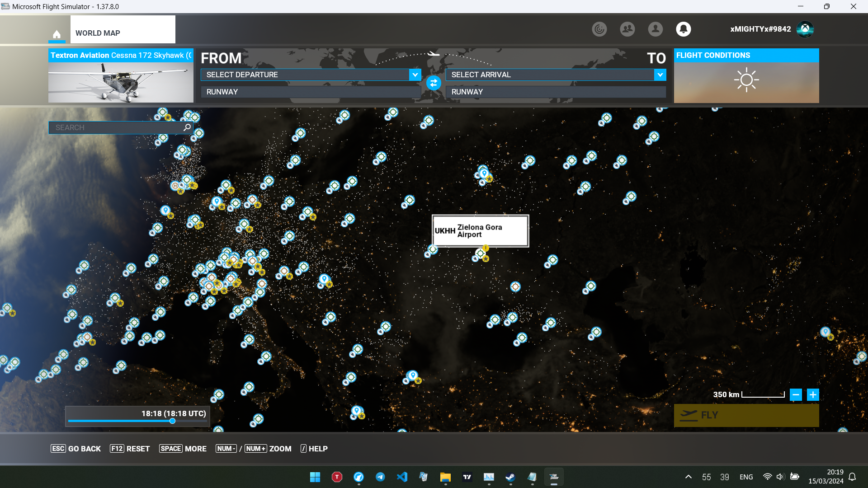Zoom in map with plus button

pyautogui.click(x=813, y=395)
